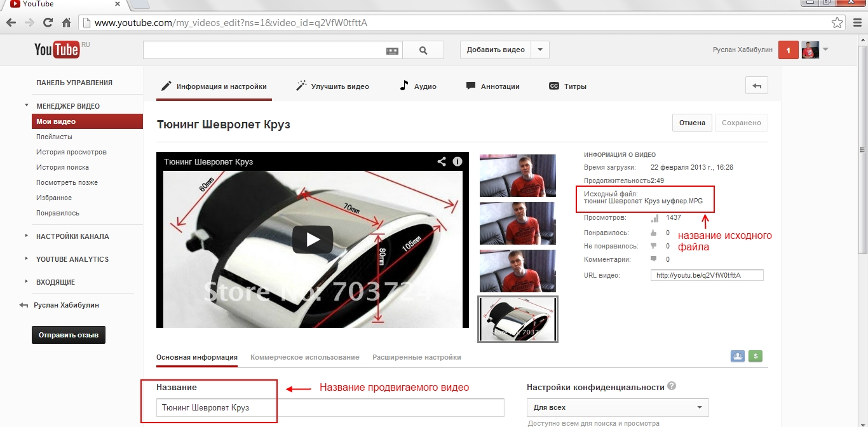The width and height of the screenshot is (868, 427).
Task: Open browser home page icon
Action: (x=66, y=23)
